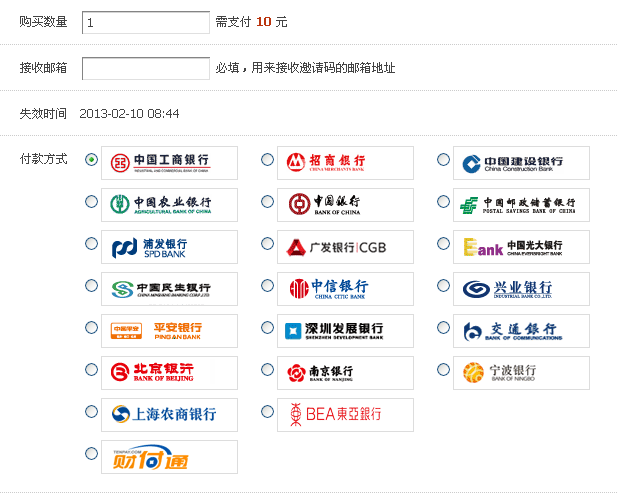Pick the 中国银行 radio button

[x=267, y=201]
